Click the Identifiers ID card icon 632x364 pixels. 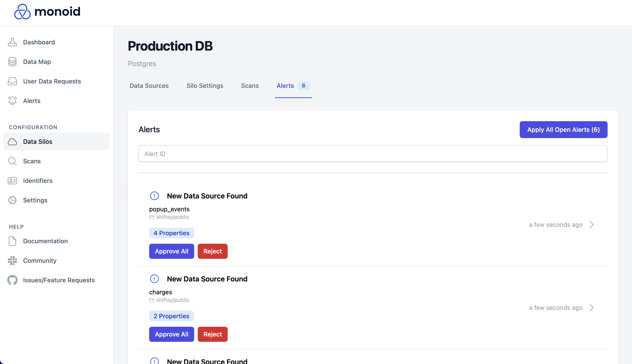[x=12, y=181]
